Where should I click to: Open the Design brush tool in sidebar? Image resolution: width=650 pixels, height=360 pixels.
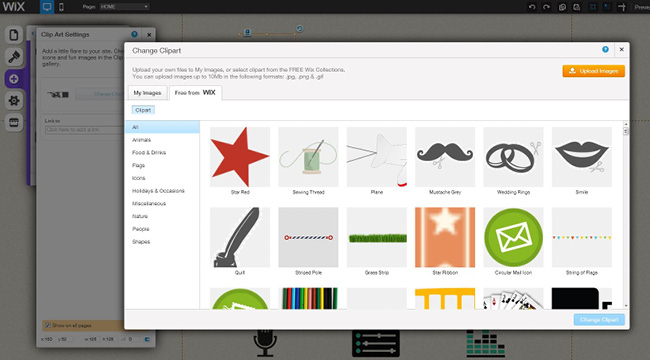pyautogui.click(x=14, y=57)
